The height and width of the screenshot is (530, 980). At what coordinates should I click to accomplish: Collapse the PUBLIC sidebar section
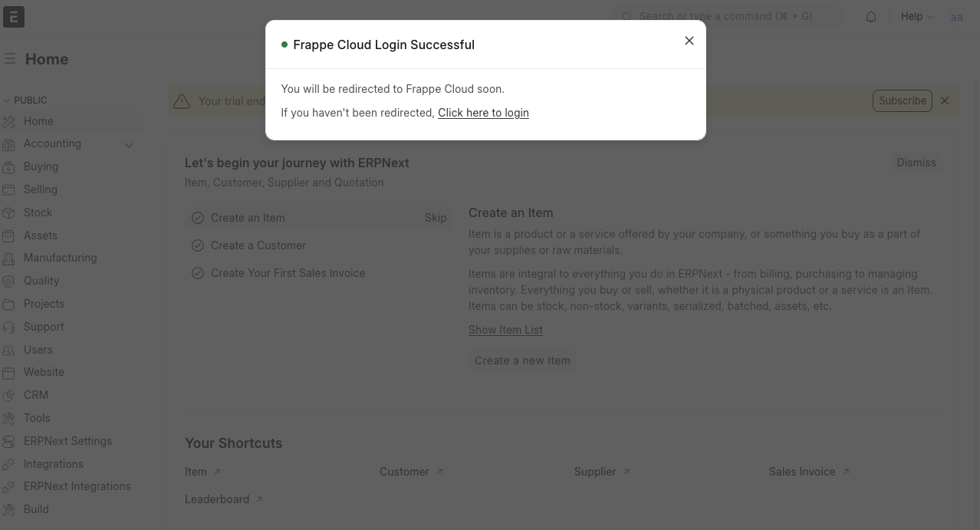[8, 100]
